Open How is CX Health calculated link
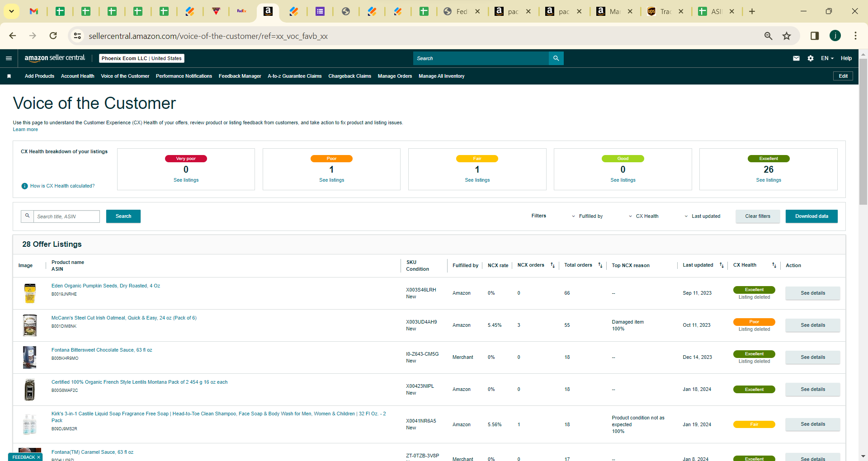 pyautogui.click(x=62, y=186)
